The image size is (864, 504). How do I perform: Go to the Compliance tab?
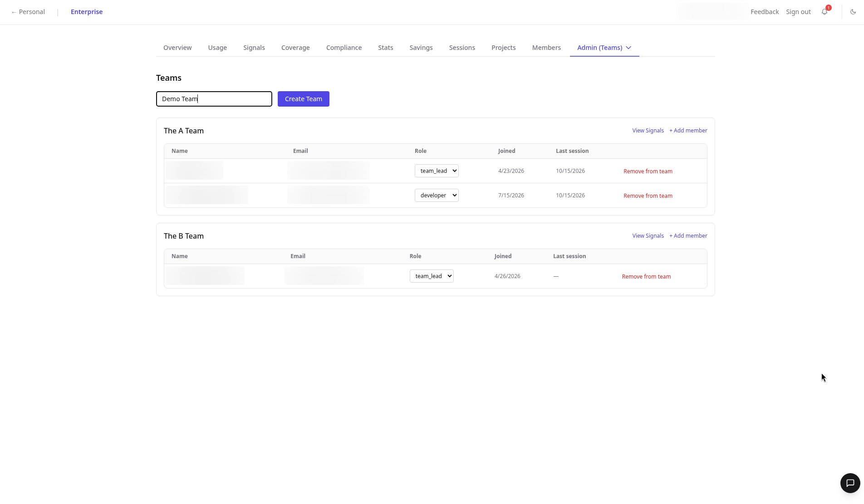click(344, 48)
